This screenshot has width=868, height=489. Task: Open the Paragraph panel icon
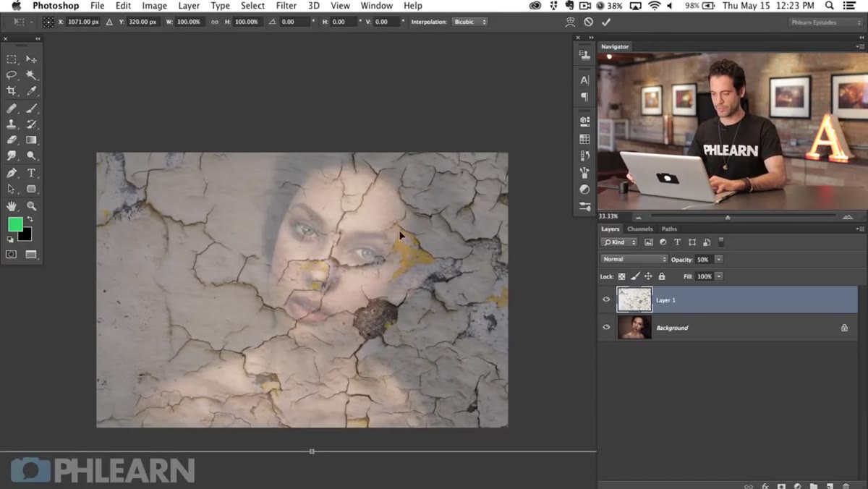584,97
